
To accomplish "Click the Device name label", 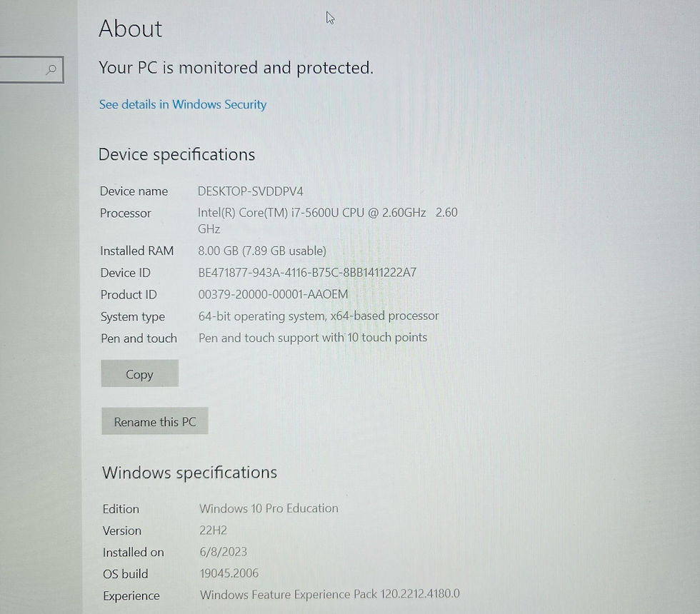I will (134, 191).
